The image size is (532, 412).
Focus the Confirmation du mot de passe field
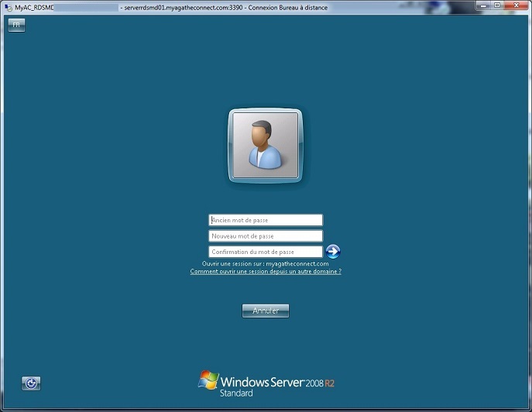(266, 252)
